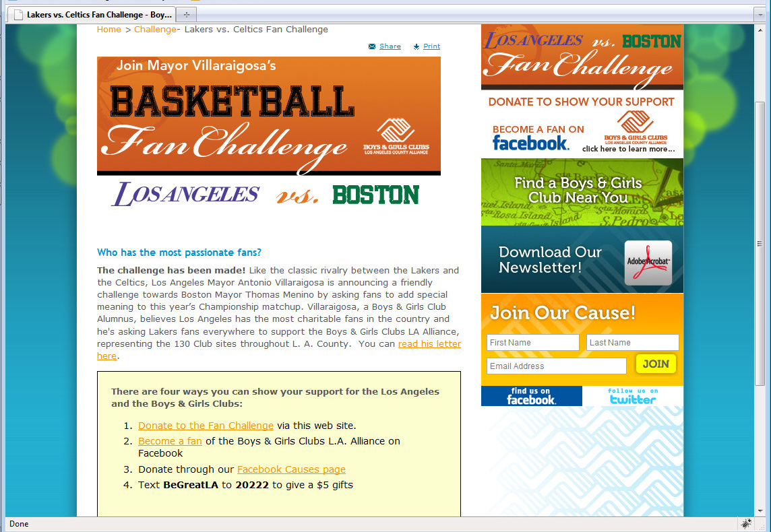The image size is (771, 532).
Task: Go to Home breadcrumb link
Action: point(109,30)
